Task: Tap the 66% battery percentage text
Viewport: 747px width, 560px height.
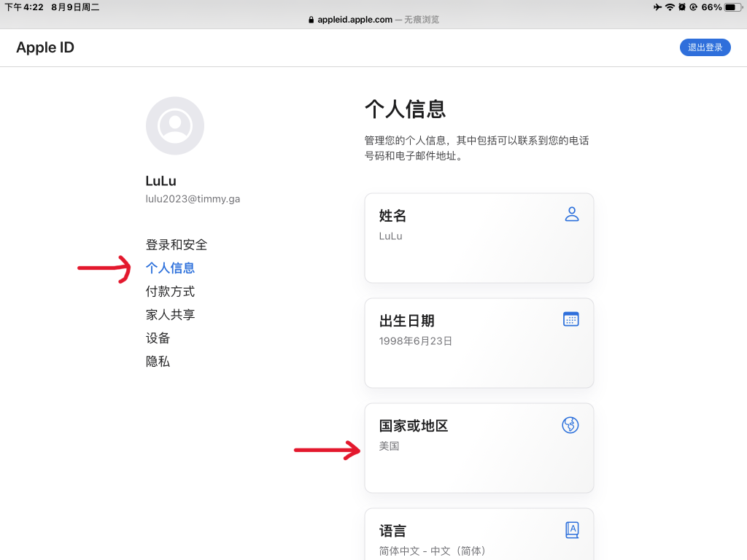Action: pos(711,7)
